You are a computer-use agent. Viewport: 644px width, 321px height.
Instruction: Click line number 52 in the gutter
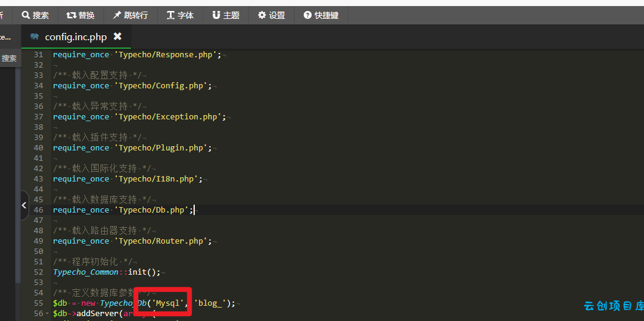click(x=38, y=272)
